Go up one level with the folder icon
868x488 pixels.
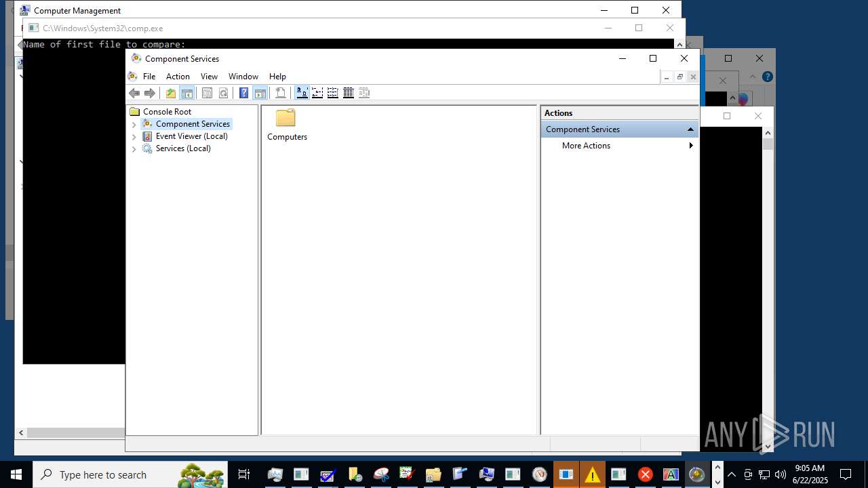171,93
